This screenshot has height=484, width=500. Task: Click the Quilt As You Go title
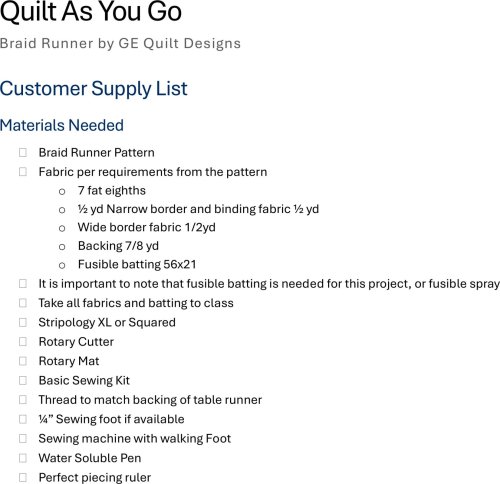91,12
